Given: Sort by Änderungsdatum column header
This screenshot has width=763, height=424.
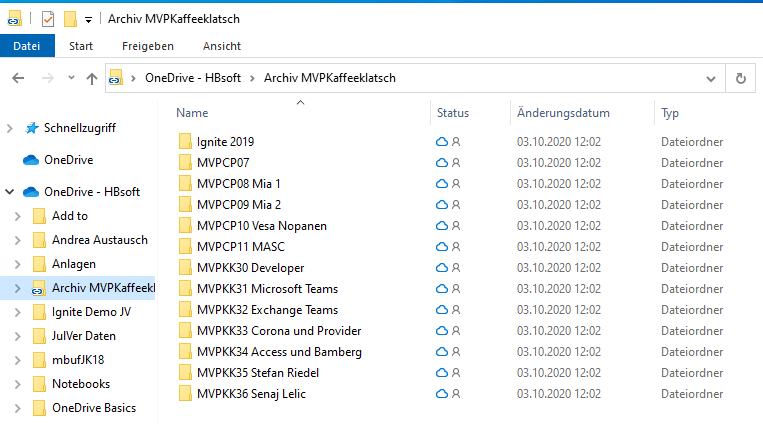Looking at the screenshot, I should pyautogui.click(x=563, y=113).
